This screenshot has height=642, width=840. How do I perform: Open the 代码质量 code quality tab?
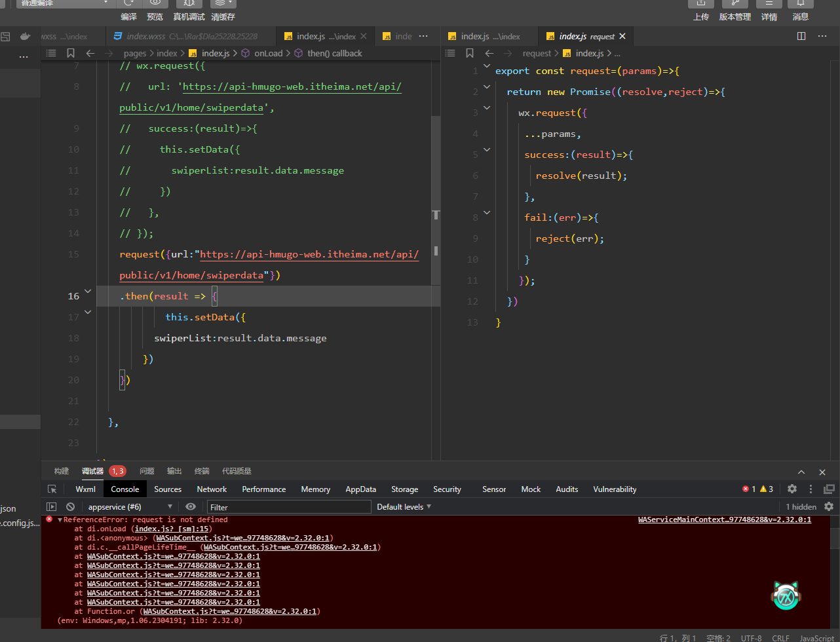(x=237, y=471)
